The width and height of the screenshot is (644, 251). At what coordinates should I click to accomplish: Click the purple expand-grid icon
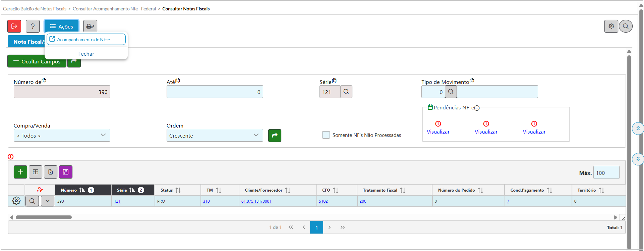click(x=66, y=172)
